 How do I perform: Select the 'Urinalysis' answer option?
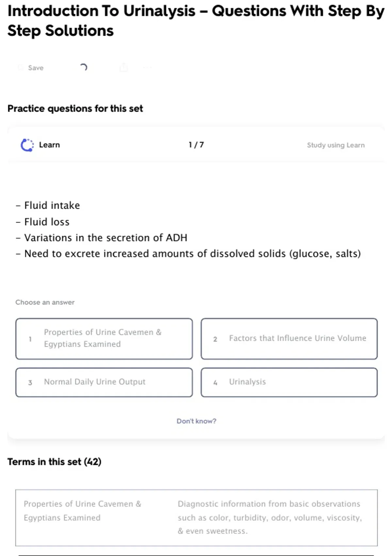click(289, 382)
